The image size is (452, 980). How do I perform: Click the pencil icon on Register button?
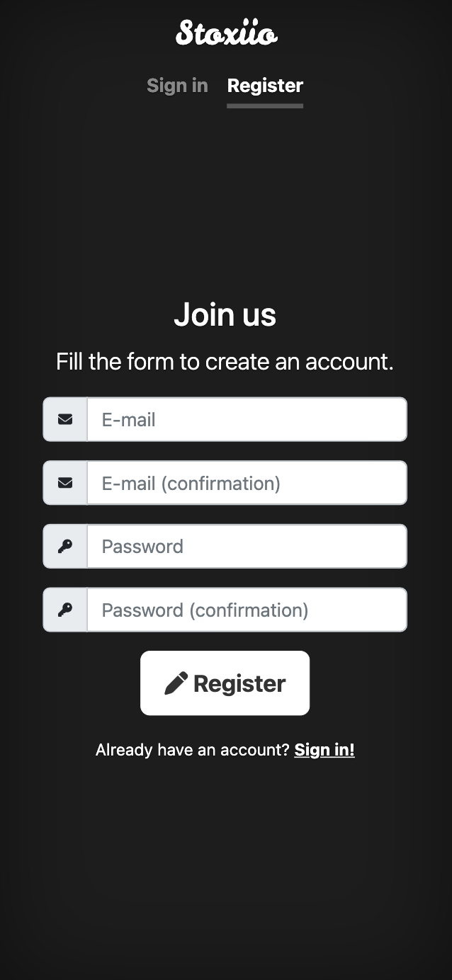(176, 683)
